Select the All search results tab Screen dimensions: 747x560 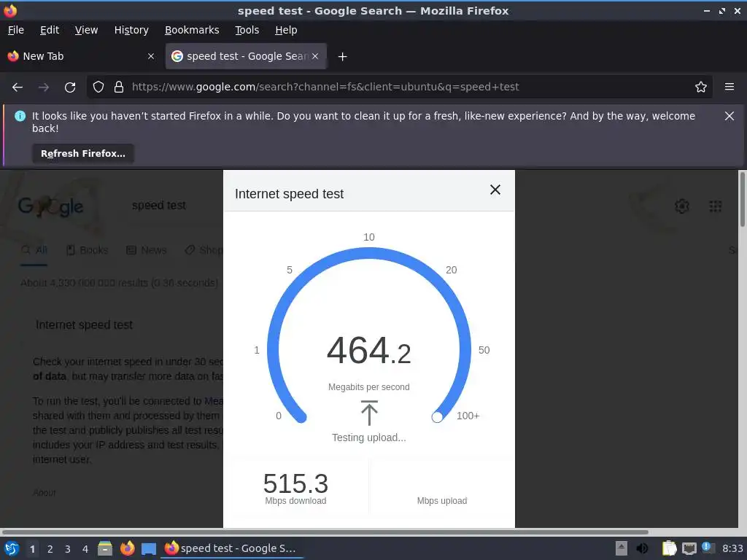(x=34, y=251)
